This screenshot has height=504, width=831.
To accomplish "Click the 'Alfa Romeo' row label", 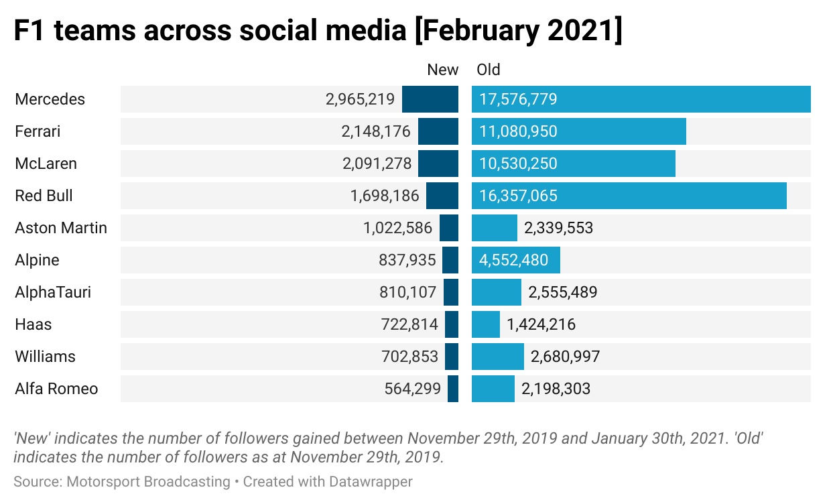I will click(x=56, y=389).
